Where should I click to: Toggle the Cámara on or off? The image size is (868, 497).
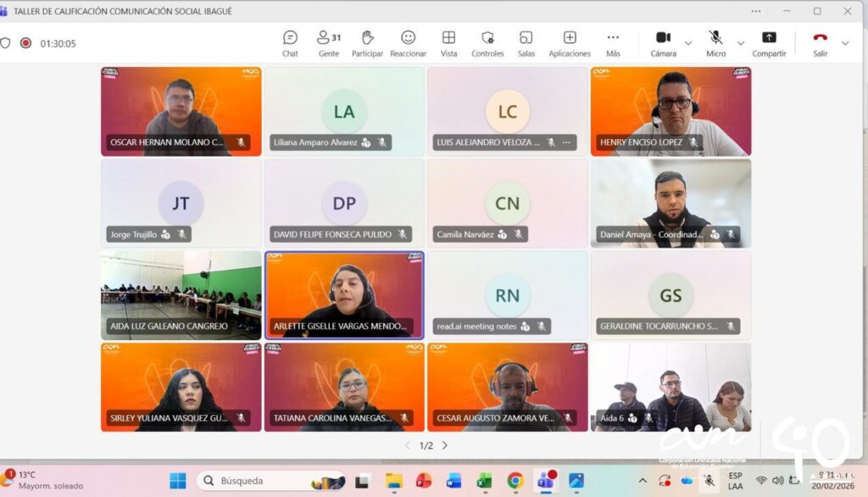[663, 42]
